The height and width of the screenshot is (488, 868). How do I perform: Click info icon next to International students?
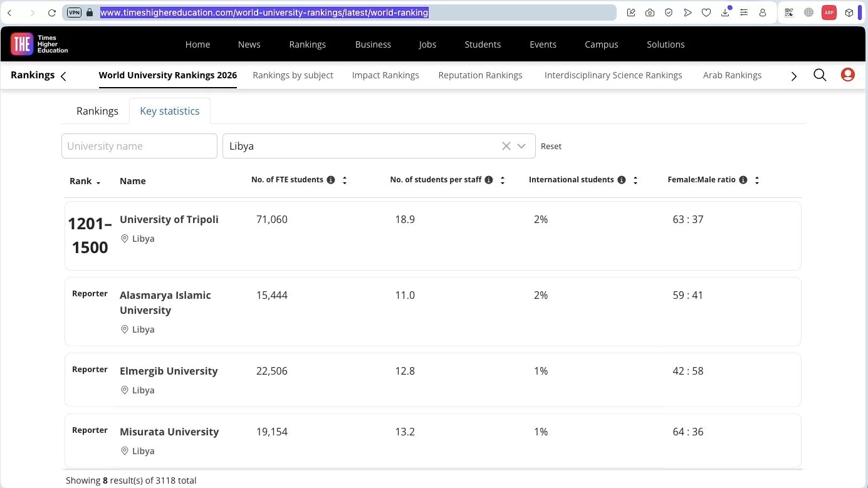tap(622, 180)
